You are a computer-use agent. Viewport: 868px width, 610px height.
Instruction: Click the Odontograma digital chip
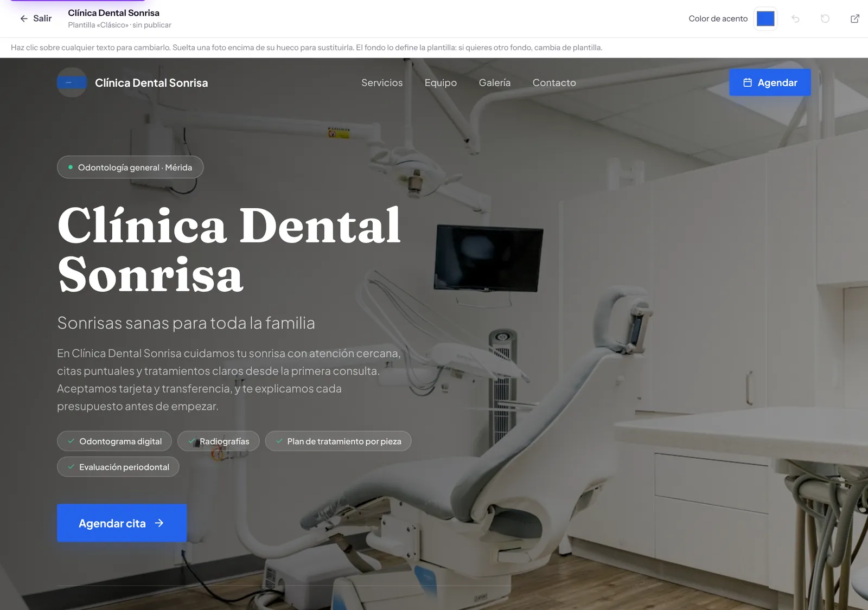click(114, 441)
